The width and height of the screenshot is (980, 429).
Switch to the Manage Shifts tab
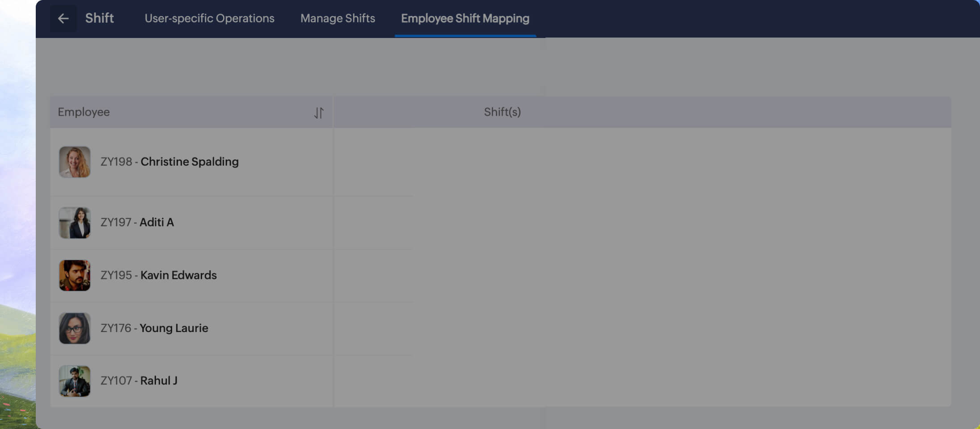338,18
